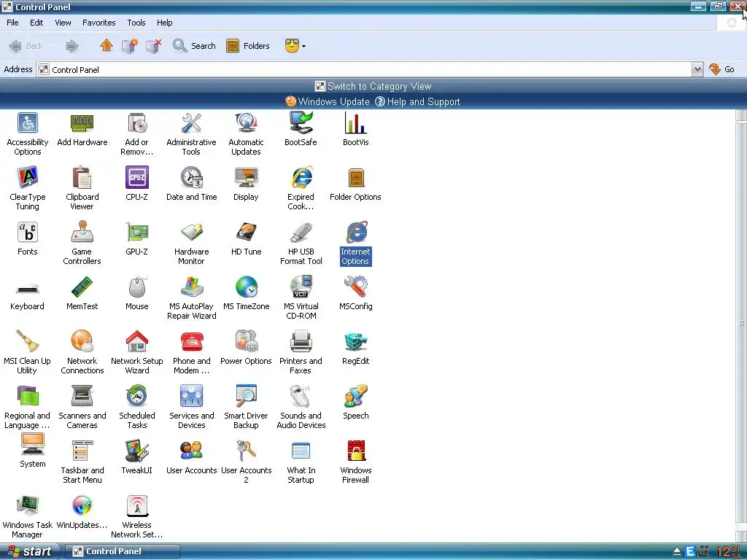Open the Favorites menu
This screenshot has height=560, width=747.
point(98,23)
